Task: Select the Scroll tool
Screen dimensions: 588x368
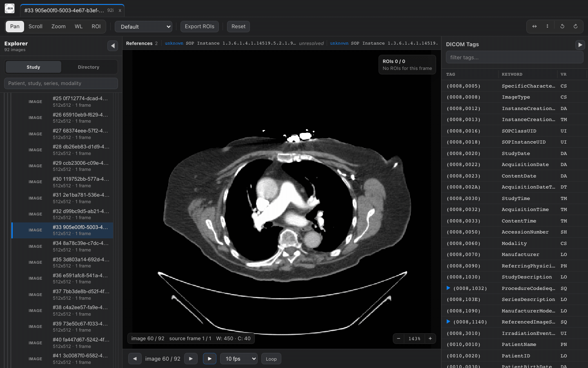Action: click(x=36, y=27)
